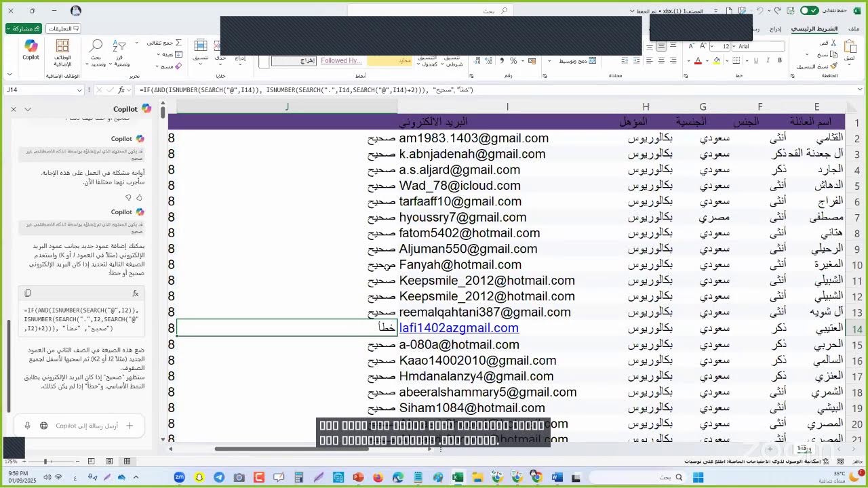This screenshot has width=868, height=488.
Task: Click AutoSum (جمع تلقائي)
Action: tap(165, 43)
